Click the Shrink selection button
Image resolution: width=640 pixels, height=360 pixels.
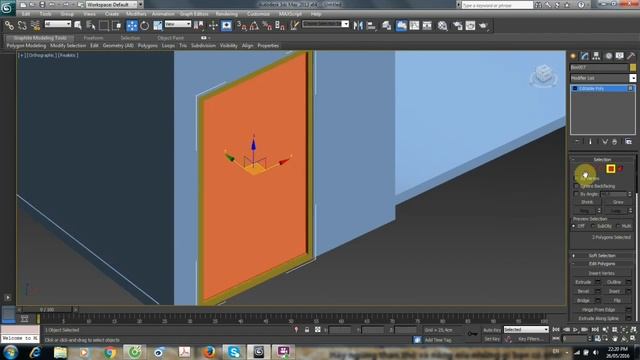[587, 202]
